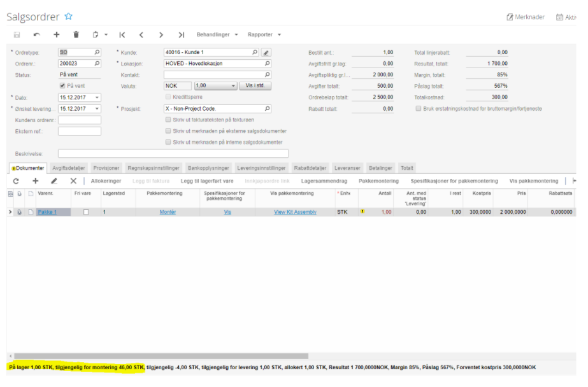Undo changes with the back arrow icon

coord(37,35)
